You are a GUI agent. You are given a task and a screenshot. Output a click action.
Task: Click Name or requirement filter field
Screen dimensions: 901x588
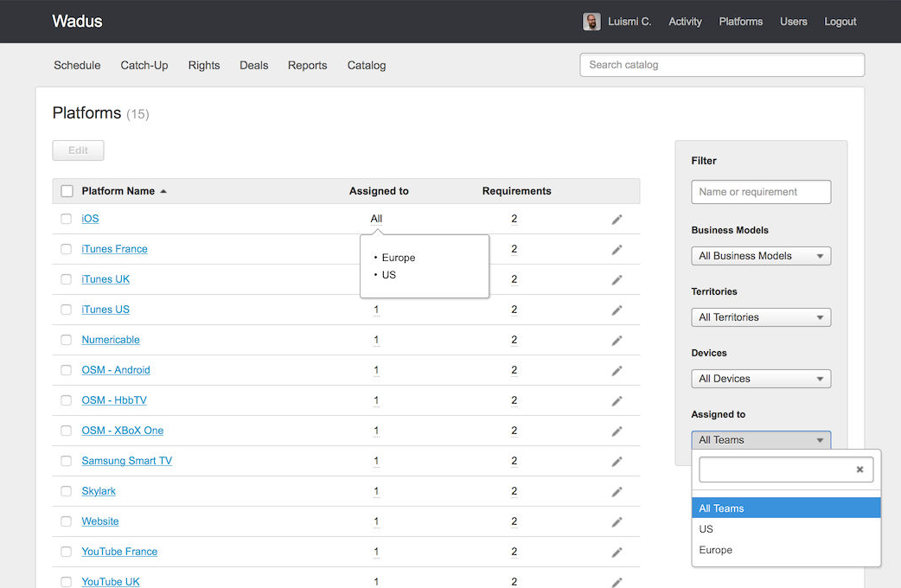pyautogui.click(x=761, y=192)
